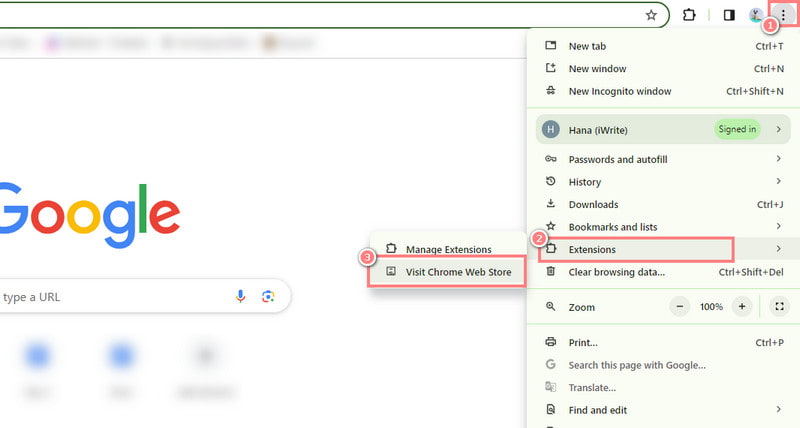Click the chevron on Bookmarks and lists

click(x=779, y=226)
